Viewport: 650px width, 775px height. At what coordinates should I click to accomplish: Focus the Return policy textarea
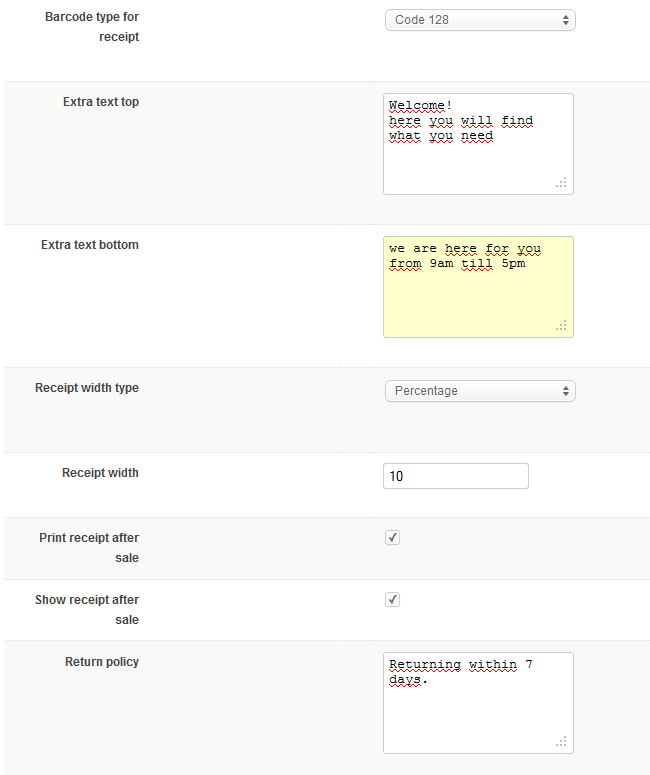tap(478, 715)
